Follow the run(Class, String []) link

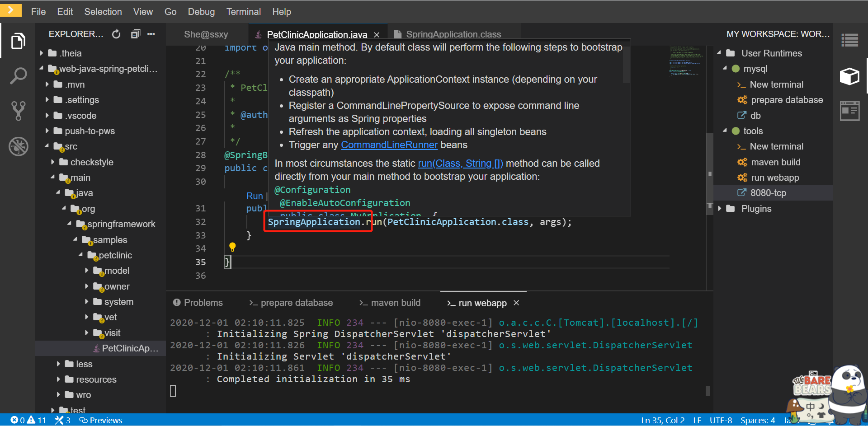coord(460,164)
